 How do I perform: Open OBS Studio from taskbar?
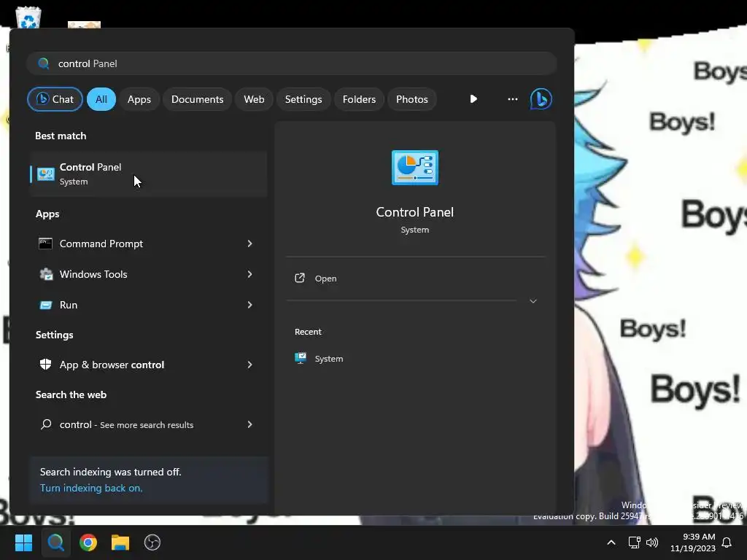[x=152, y=542]
